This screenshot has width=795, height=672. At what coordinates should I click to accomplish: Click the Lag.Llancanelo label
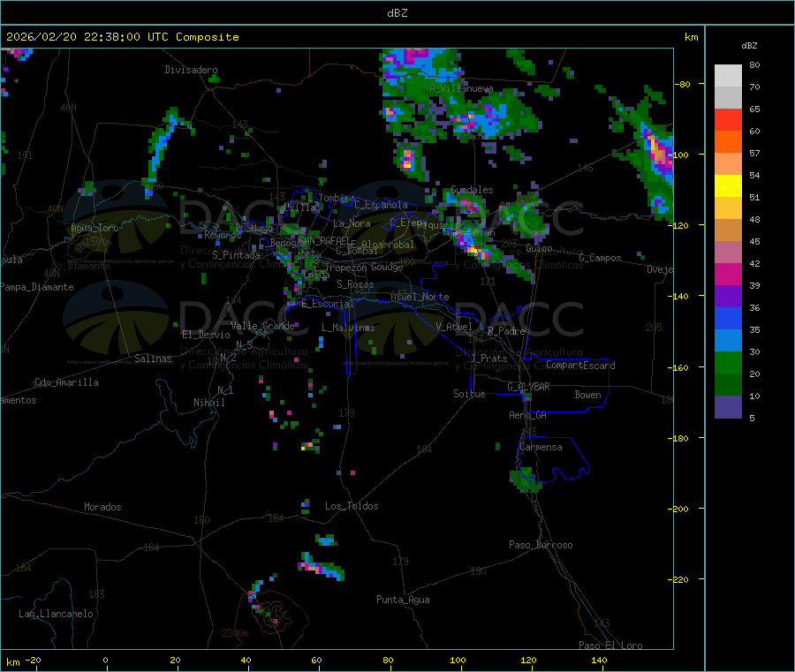point(56,614)
